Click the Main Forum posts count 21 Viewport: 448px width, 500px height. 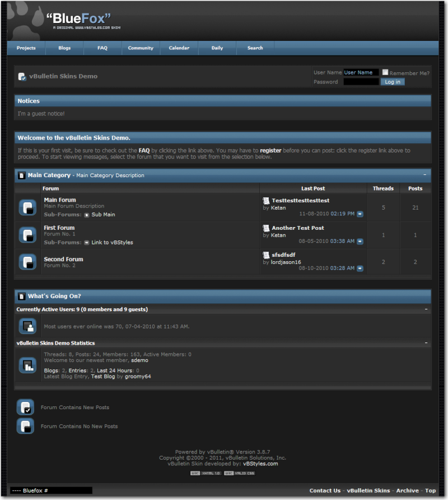415,207
